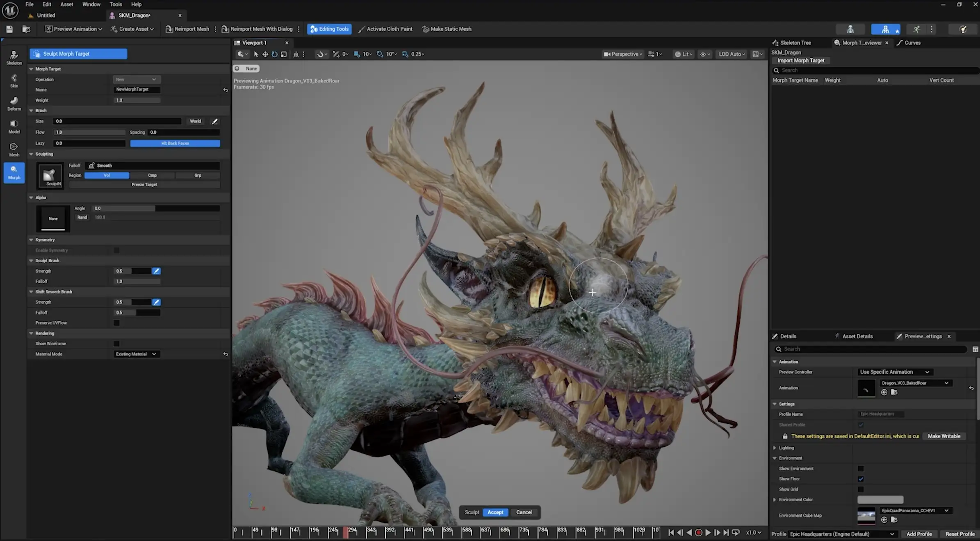Click the SculptN brush type thumbnail
This screenshot has width=980, height=541.
[50, 176]
